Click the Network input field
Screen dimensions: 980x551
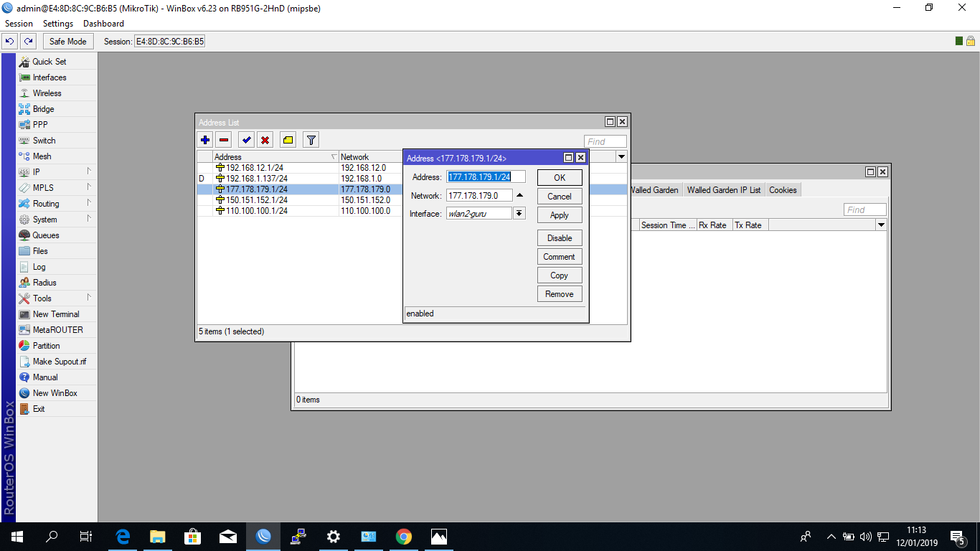click(x=479, y=195)
